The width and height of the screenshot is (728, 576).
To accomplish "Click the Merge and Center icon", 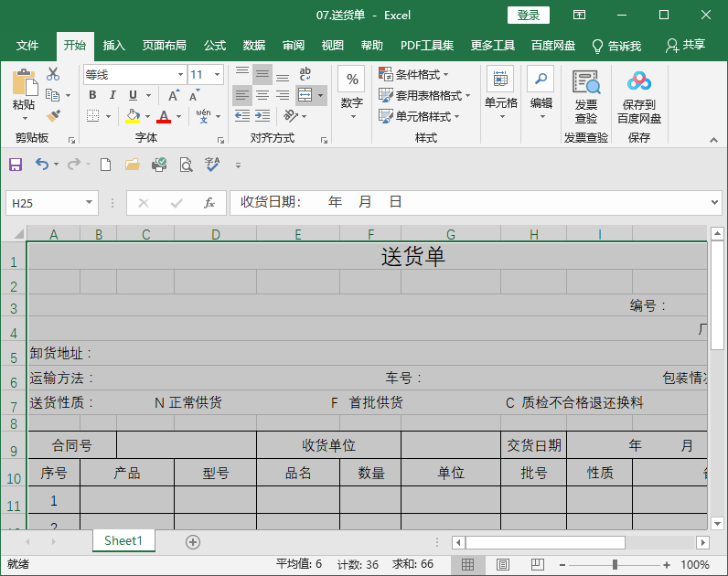I will click(x=305, y=96).
